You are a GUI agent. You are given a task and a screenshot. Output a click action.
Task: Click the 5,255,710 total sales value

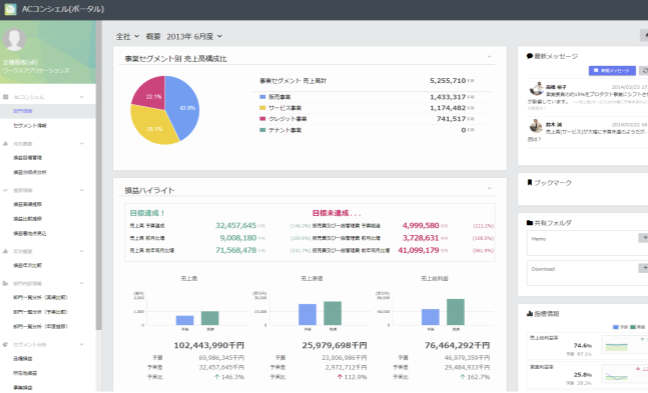coord(448,81)
